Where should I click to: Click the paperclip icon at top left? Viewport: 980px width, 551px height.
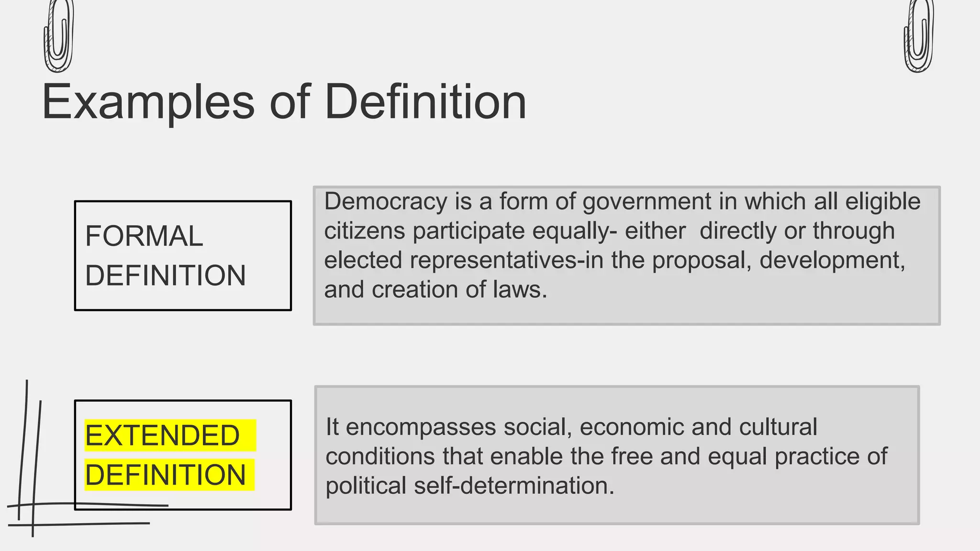click(58, 36)
